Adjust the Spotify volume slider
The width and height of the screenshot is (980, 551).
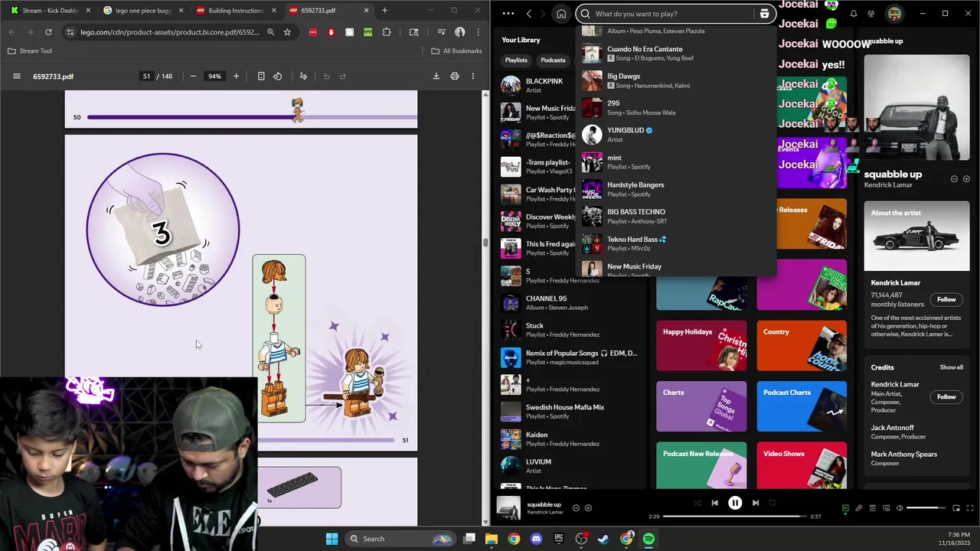926,508
